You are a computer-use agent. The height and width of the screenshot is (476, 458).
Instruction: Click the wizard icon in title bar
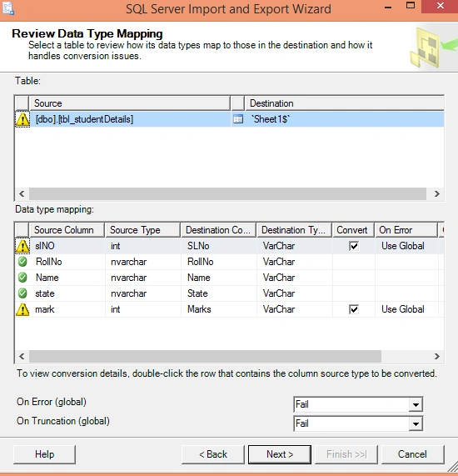[8, 8]
